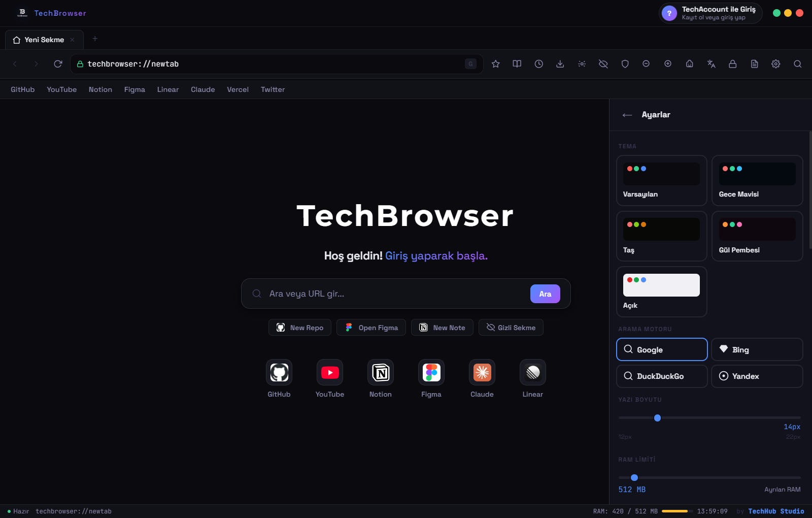
Task: Switch to the Yeni Sekme tab
Action: pos(44,40)
